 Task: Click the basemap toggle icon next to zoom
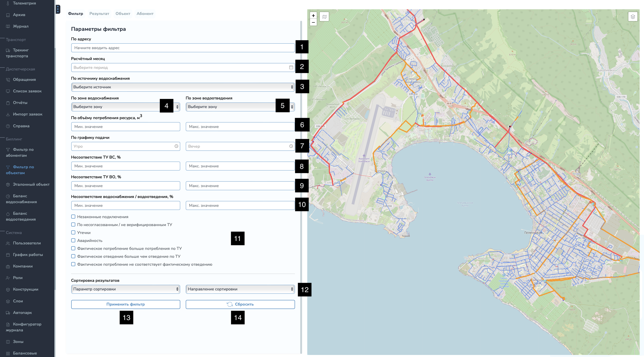click(x=324, y=17)
